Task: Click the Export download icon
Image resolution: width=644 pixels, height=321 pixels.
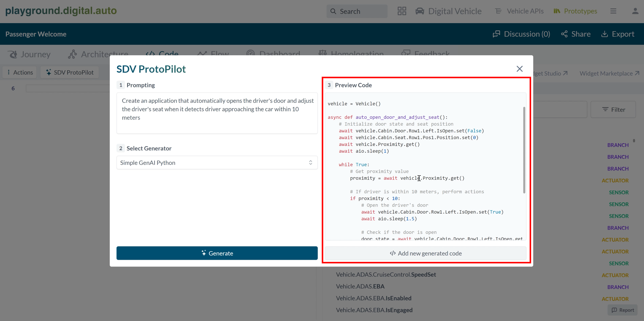Action: [605, 34]
